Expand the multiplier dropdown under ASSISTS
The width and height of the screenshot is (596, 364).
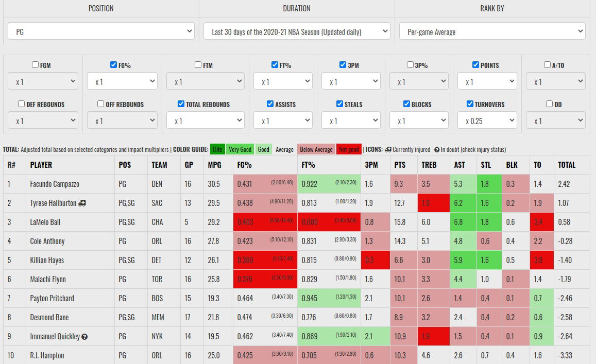coord(283,120)
